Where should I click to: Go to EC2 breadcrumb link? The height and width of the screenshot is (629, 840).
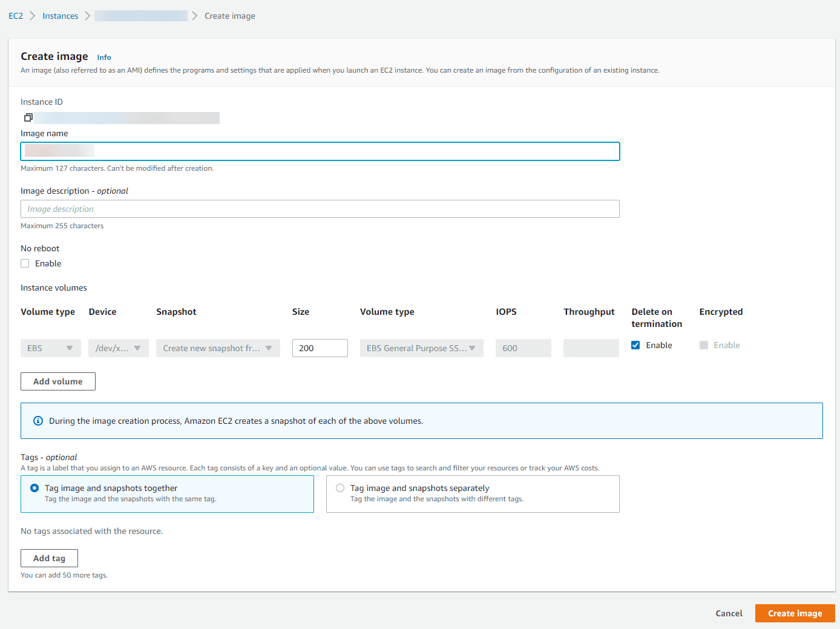(x=16, y=16)
